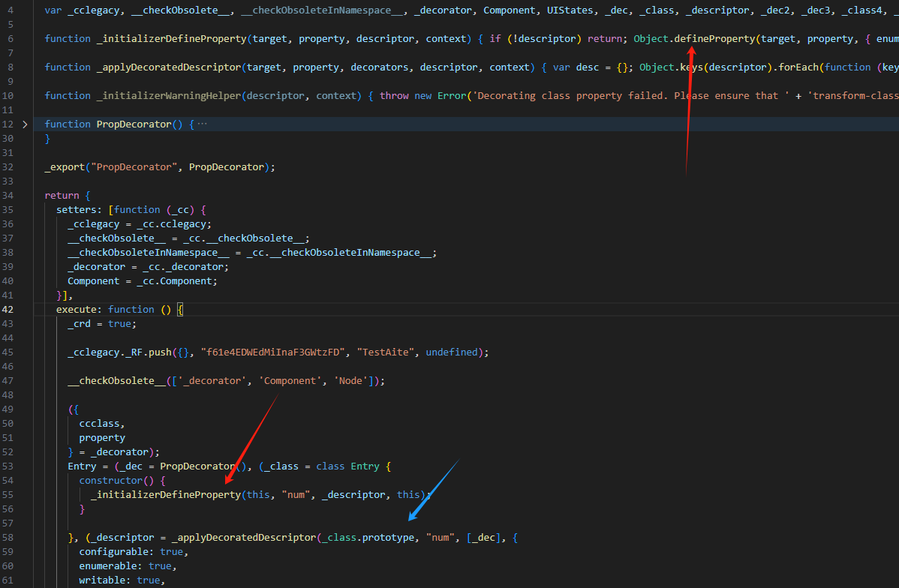Image resolution: width=899 pixels, height=588 pixels.
Task: Select line number 34 in gutter
Action: click(x=8, y=196)
